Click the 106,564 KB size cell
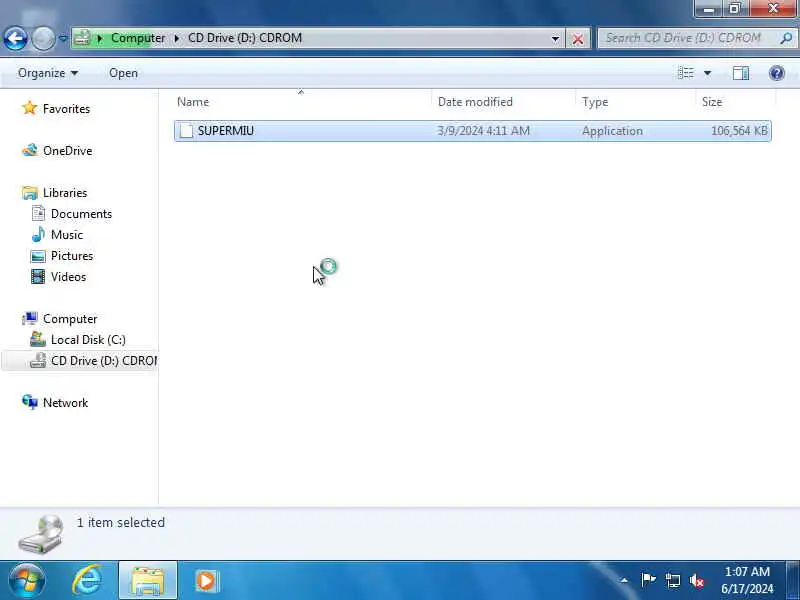This screenshot has width=800, height=600. click(x=739, y=131)
